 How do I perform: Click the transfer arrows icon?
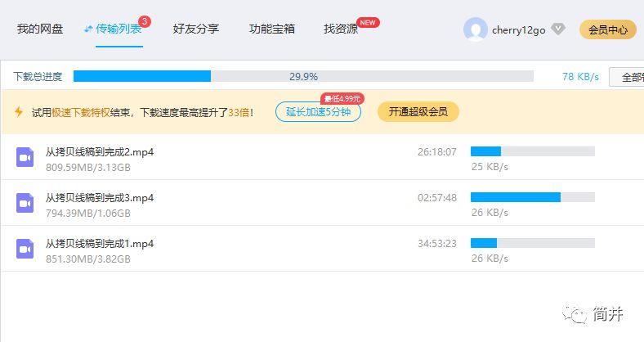(x=88, y=29)
